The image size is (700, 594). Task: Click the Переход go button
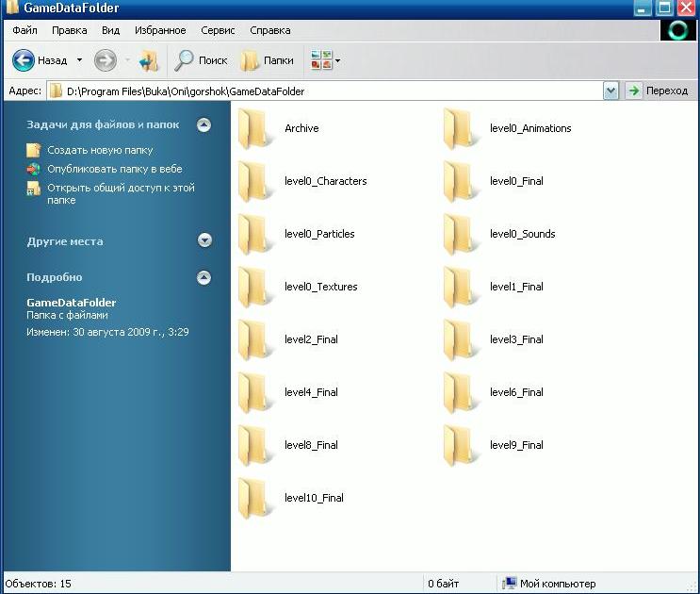[658, 91]
